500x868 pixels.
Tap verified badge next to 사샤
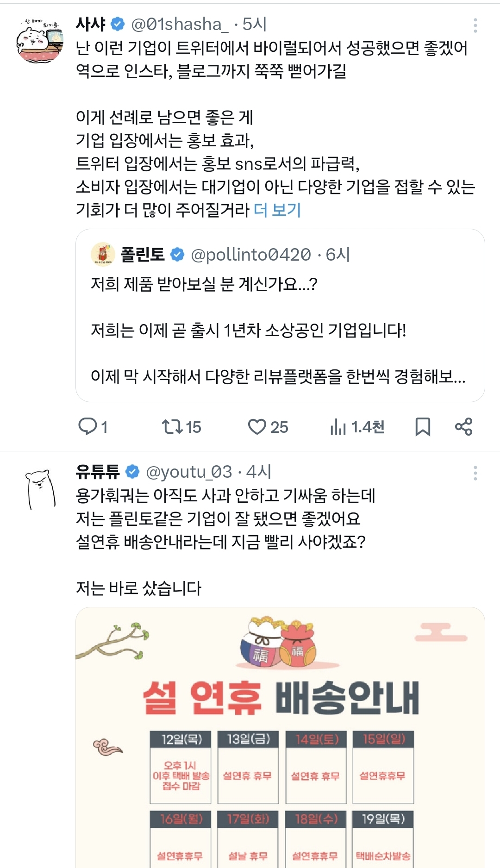(118, 24)
